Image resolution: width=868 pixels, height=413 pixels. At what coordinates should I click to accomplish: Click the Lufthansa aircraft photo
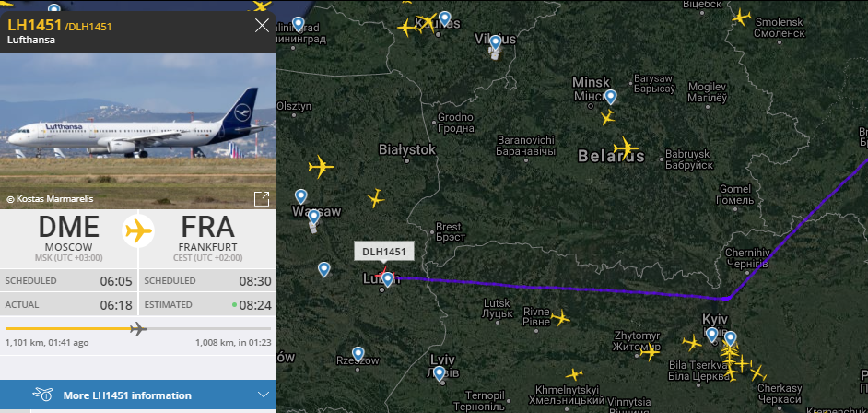138,131
